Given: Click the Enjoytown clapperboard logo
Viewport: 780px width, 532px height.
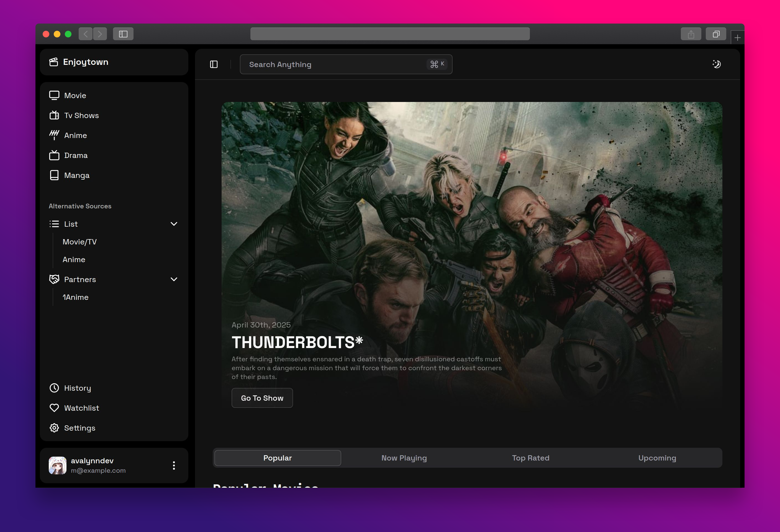Looking at the screenshot, I should coord(54,62).
